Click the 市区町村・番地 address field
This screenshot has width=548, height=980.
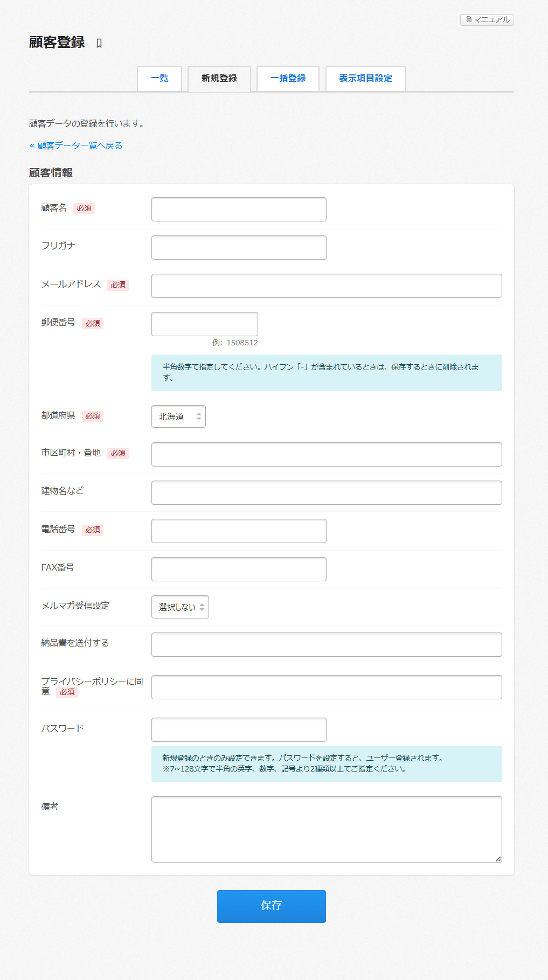click(x=327, y=455)
